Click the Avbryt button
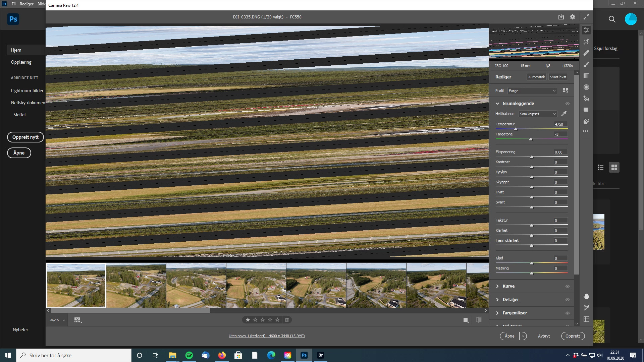This screenshot has width=644, height=362. pos(544,336)
